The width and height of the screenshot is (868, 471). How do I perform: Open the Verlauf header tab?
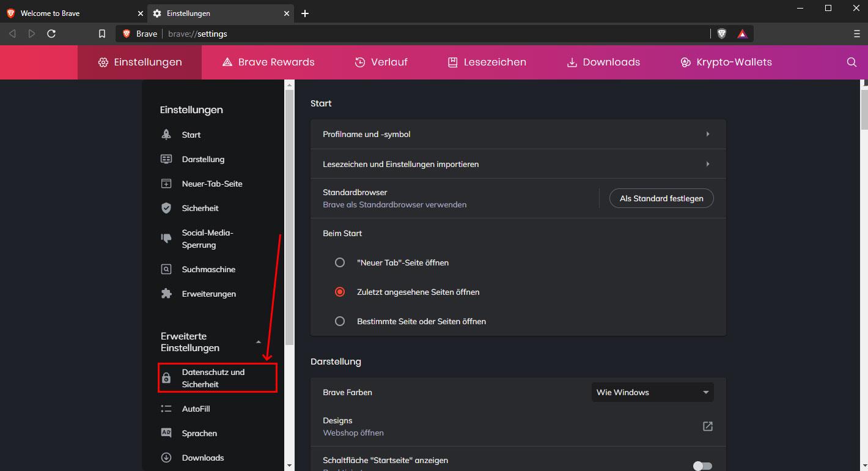pyautogui.click(x=381, y=62)
